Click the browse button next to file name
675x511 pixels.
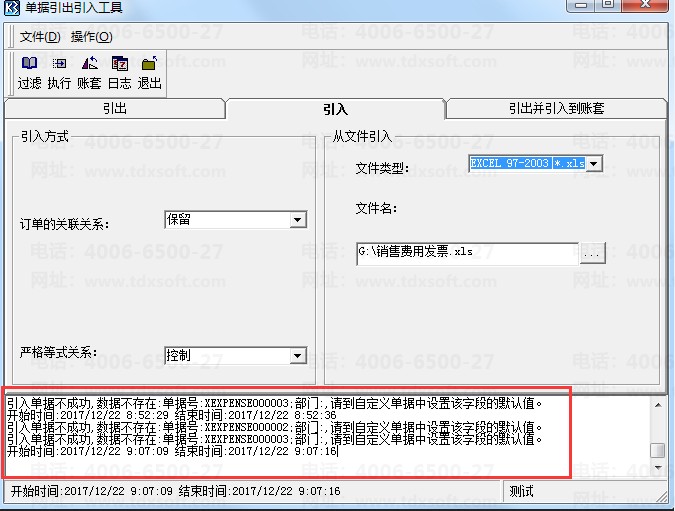pyautogui.click(x=592, y=253)
